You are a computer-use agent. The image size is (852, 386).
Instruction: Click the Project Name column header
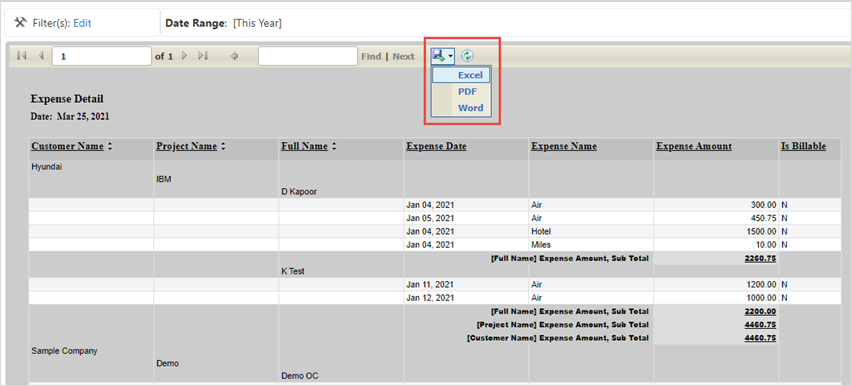186,146
